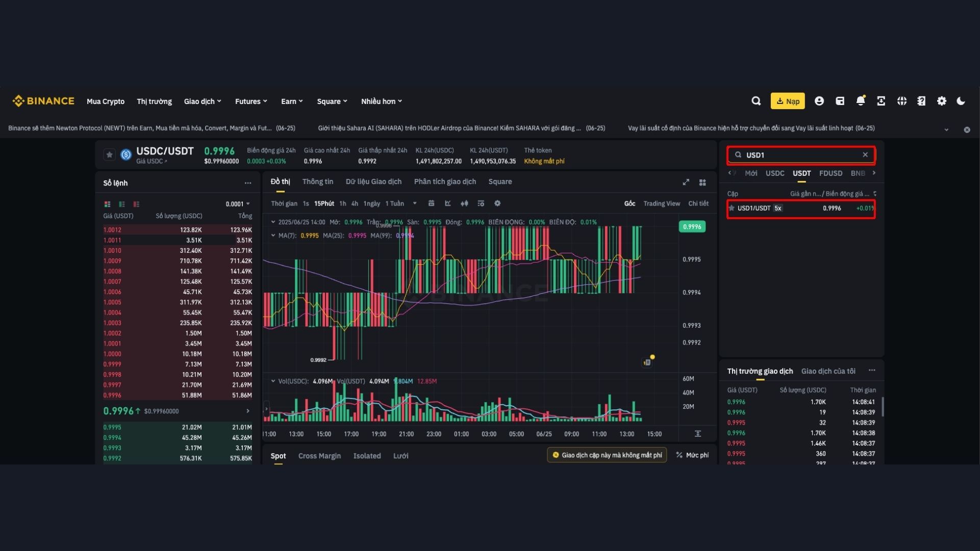Switch to the Phân tích giao dịch tab

coord(445,182)
